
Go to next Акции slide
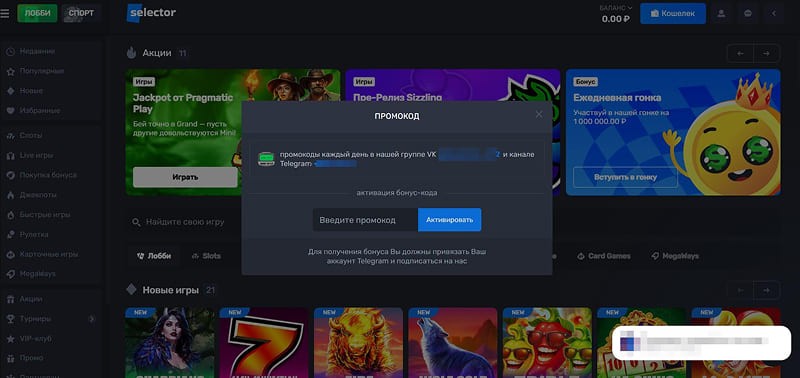(766, 53)
